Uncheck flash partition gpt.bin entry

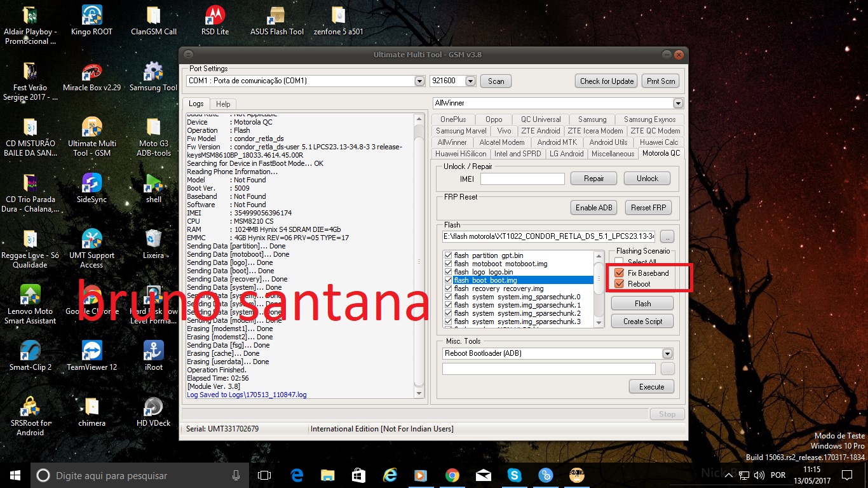click(449, 255)
